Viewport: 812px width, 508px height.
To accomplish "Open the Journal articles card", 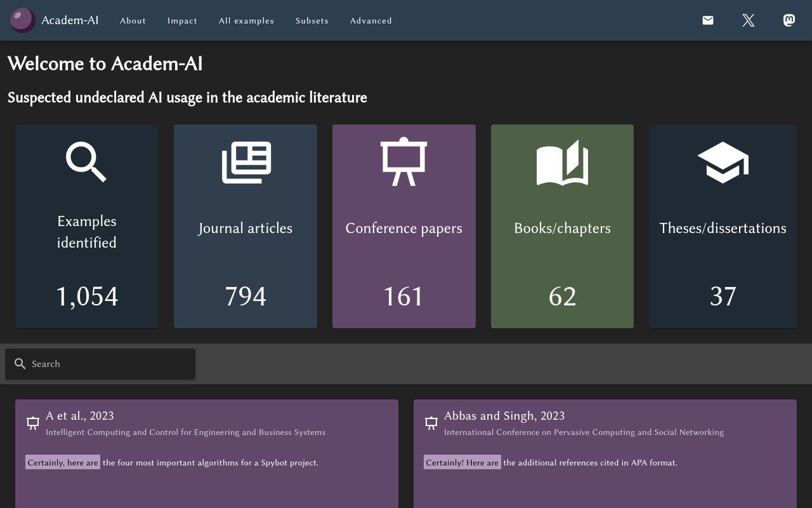I will click(x=246, y=226).
